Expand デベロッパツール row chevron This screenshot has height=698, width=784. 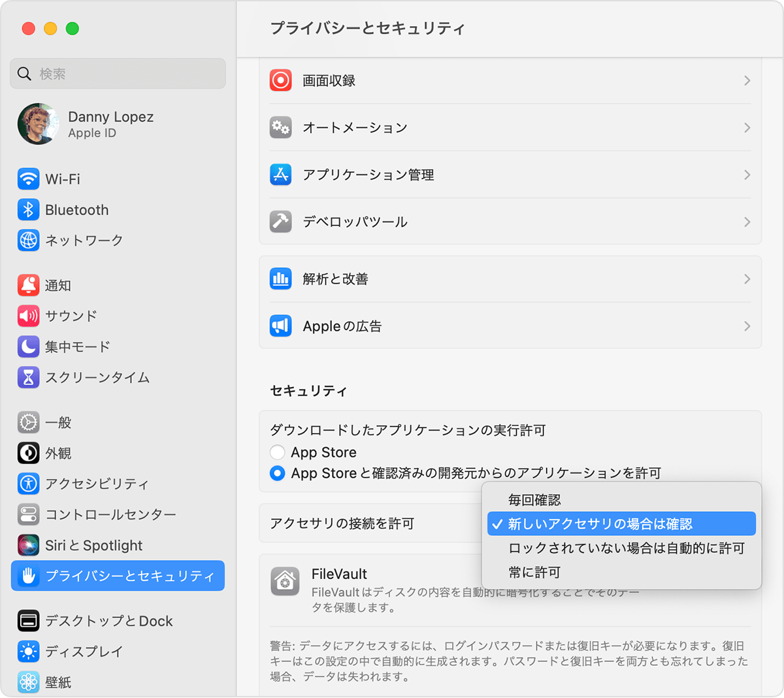point(747,222)
